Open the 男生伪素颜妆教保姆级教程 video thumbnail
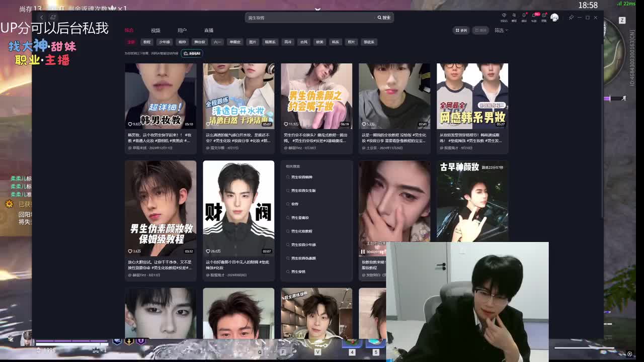Image resolution: width=644 pixels, height=362 pixels. [160, 208]
